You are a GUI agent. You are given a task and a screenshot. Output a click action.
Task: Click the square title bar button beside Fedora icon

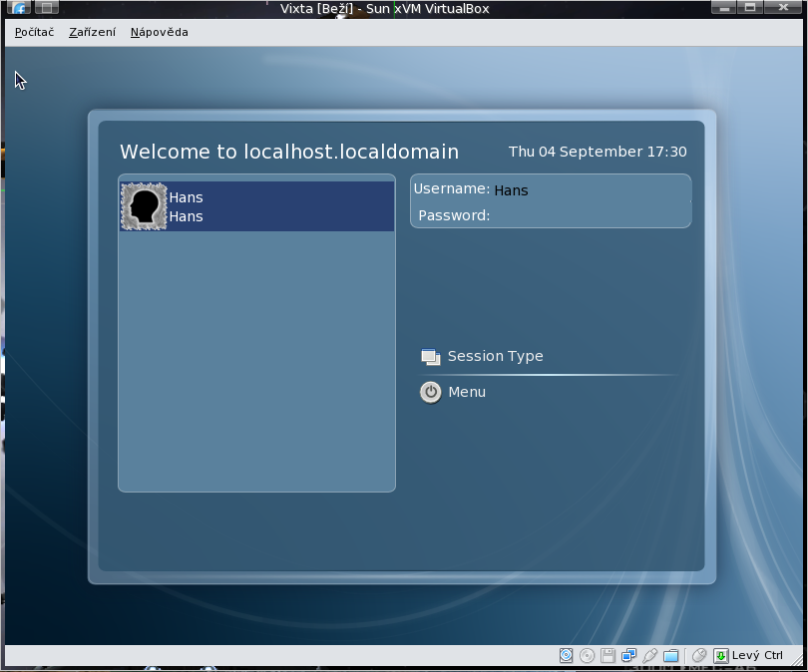tap(46, 7)
